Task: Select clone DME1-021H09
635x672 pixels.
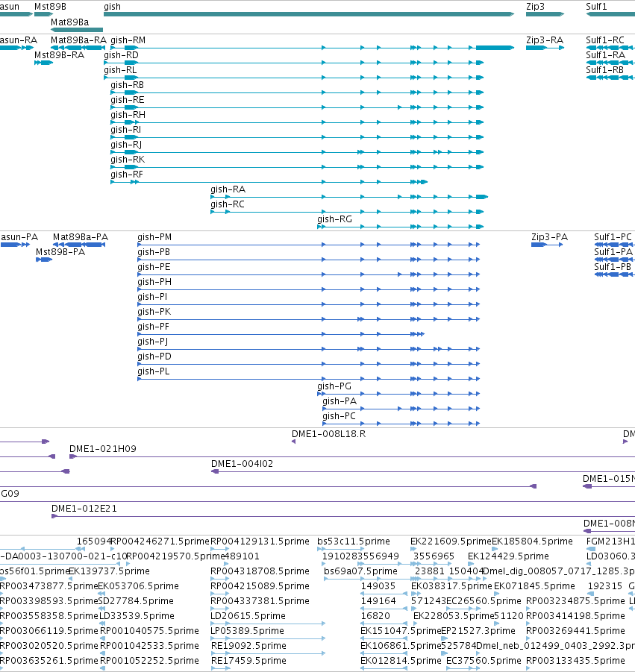Action: tap(103, 449)
